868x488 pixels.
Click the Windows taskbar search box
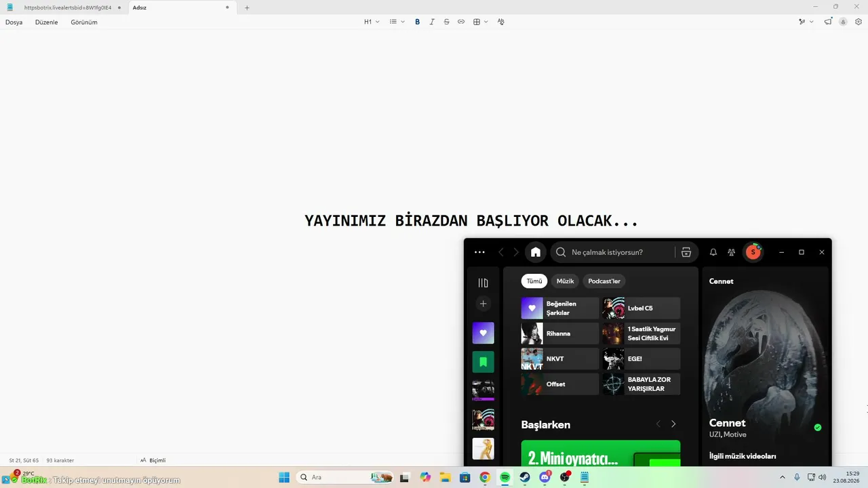click(x=346, y=477)
